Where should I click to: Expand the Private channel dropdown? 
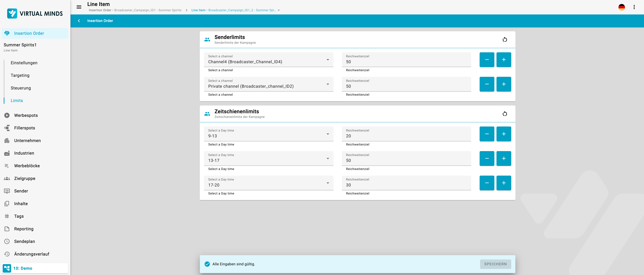268,84
